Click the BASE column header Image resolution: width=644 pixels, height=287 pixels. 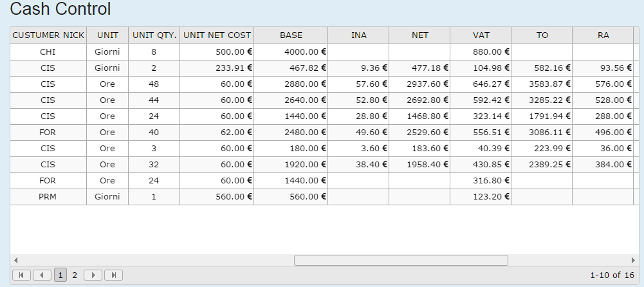click(291, 35)
